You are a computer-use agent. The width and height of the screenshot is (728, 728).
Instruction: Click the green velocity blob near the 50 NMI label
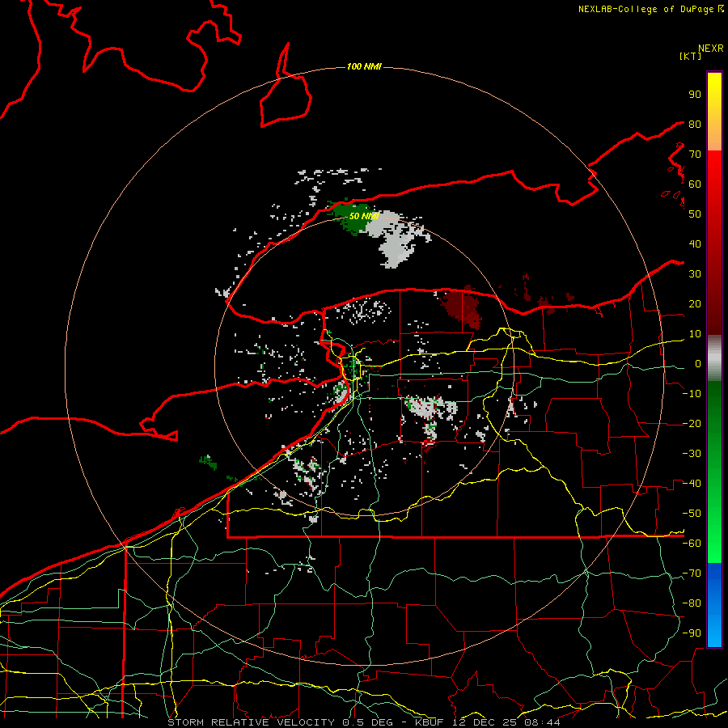coord(352,216)
